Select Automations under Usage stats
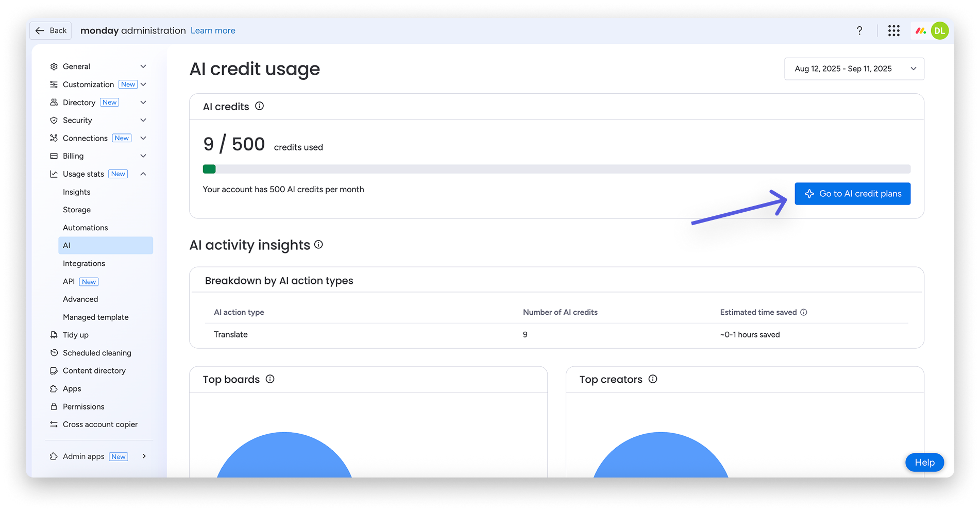The width and height of the screenshot is (980, 511). [x=86, y=228]
